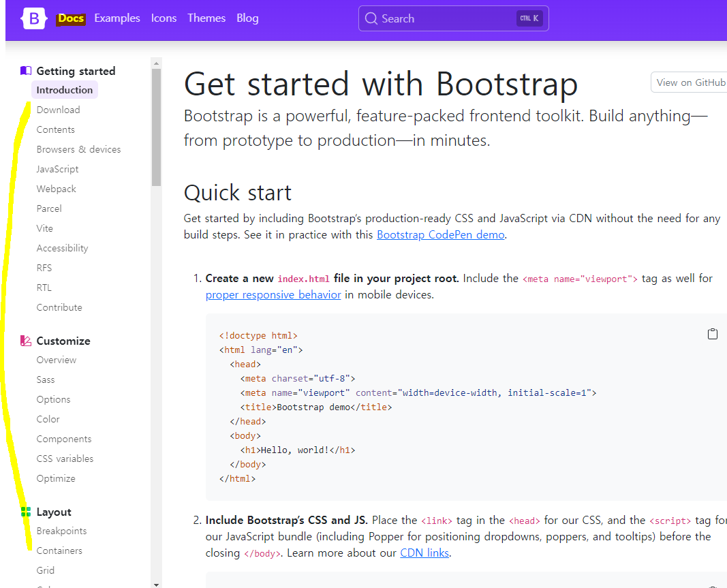
Task: Open the Containers layout link
Action: (59, 551)
